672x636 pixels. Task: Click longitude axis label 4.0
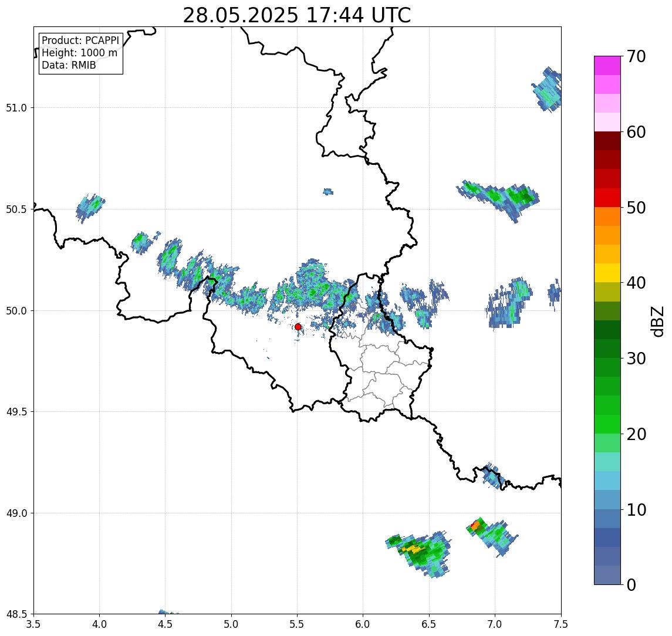99,624
